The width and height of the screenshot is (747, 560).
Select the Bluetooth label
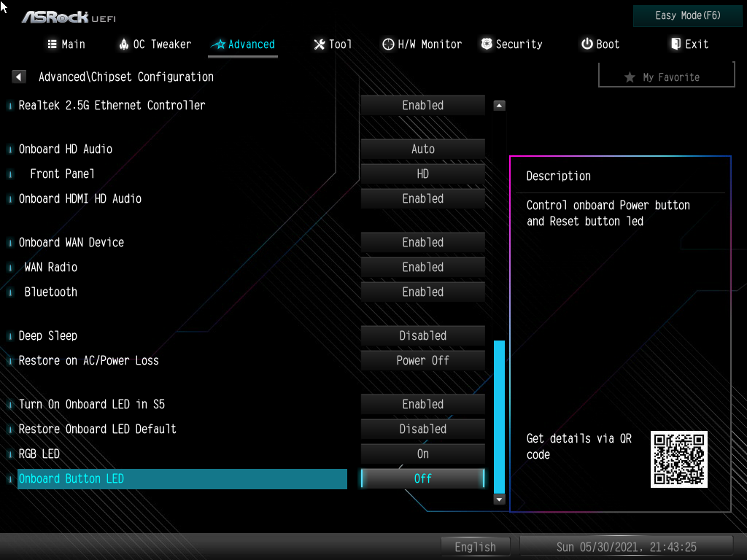(x=51, y=292)
